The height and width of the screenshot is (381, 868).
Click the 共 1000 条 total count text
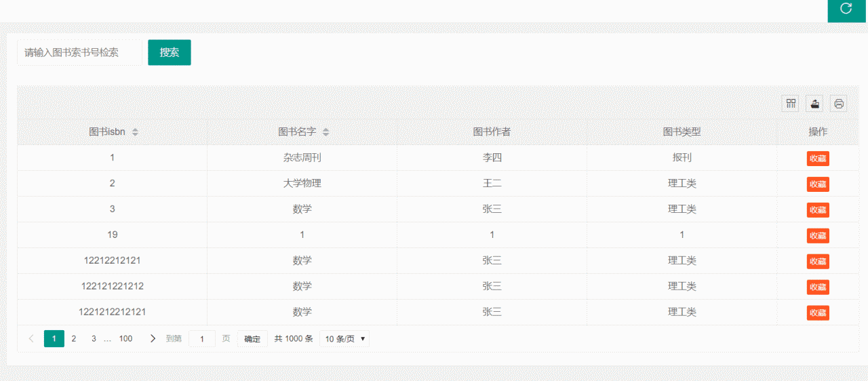[294, 339]
